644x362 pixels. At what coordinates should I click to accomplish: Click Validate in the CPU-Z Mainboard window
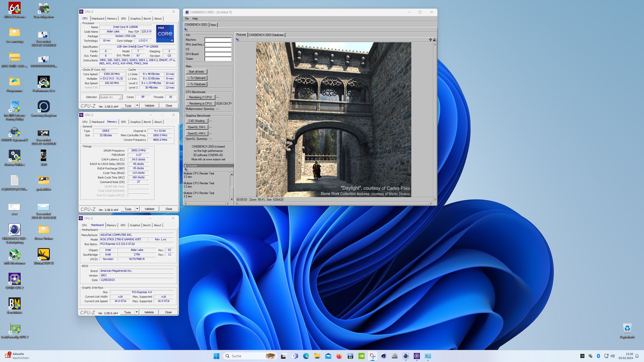(149, 312)
